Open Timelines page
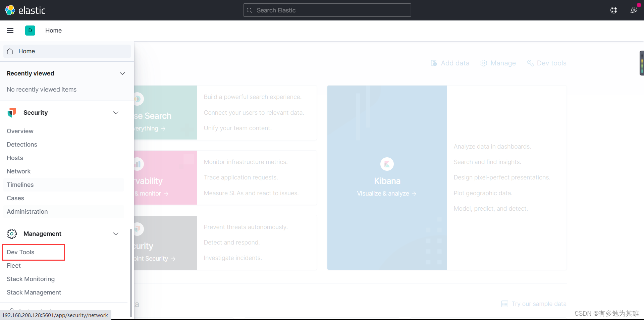 pos(20,185)
